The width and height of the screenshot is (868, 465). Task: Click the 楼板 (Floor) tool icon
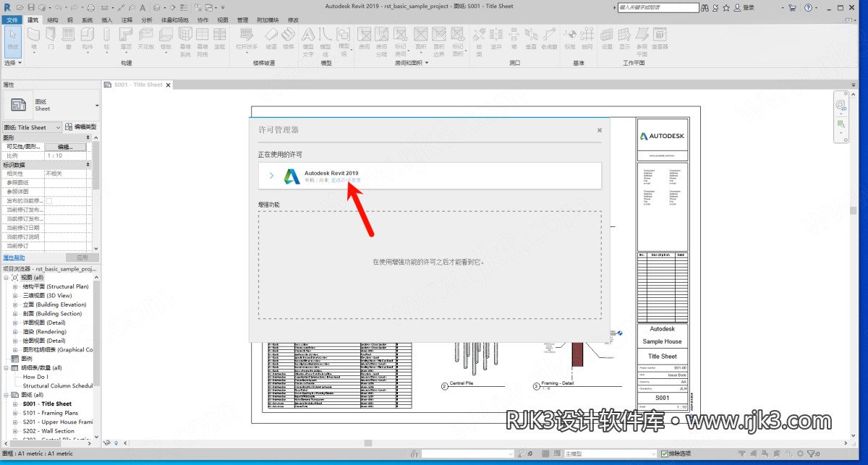[x=166, y=35]
